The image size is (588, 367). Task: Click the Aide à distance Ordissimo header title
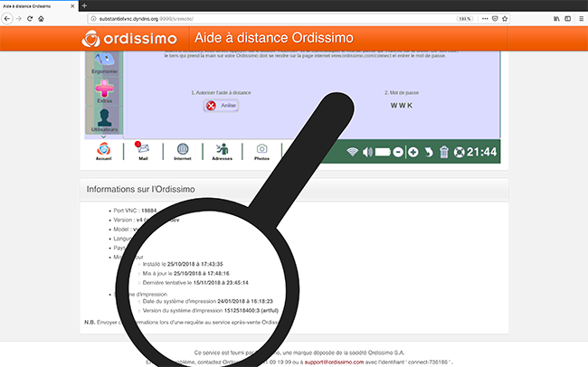pyautogui.click(x=274, y=38)
